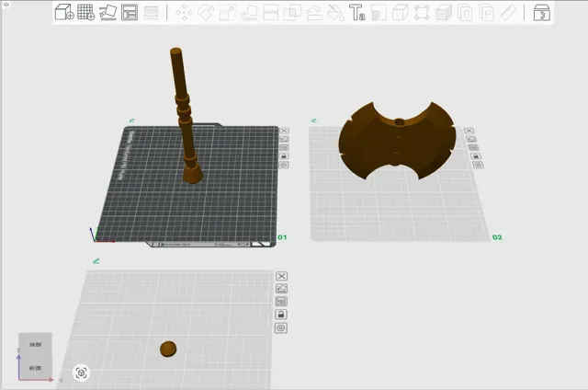Arrange objects on the third plate
588x390 pixels.
pyautogui.click(x=281, y=302)
